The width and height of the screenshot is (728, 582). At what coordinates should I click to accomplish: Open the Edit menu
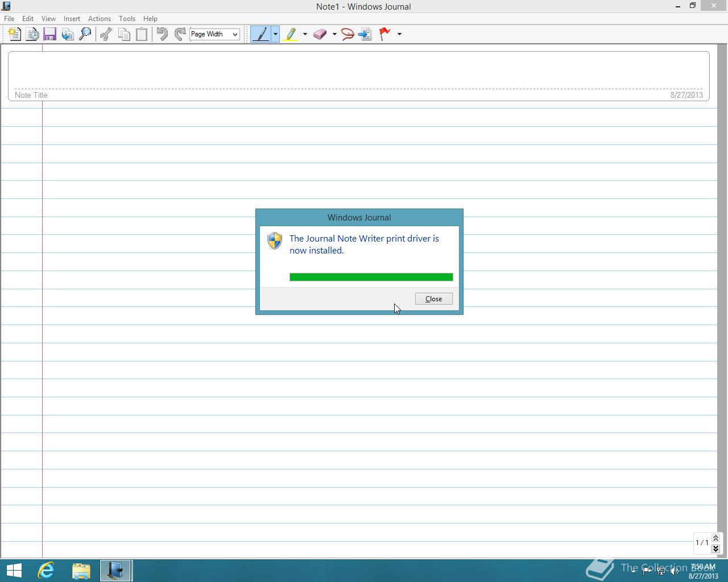28,19
